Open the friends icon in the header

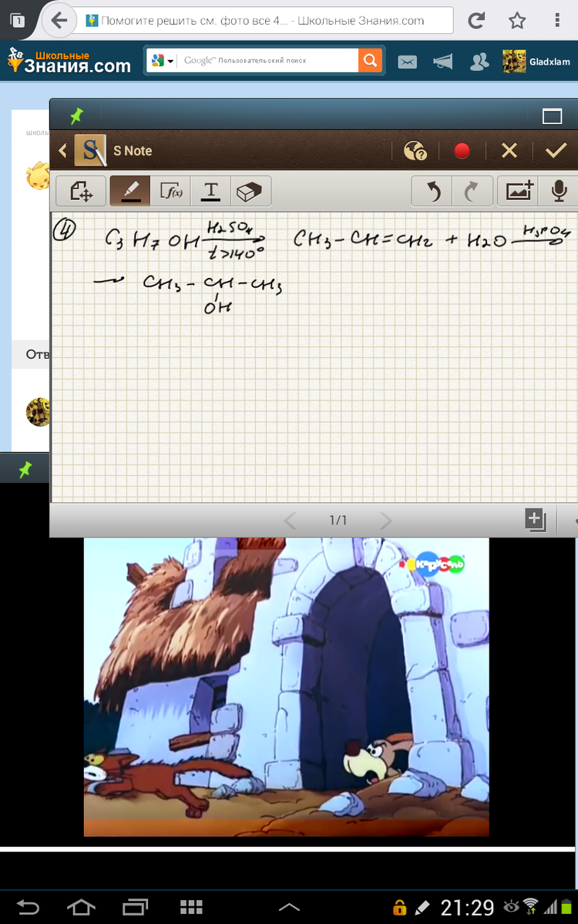pos(479,62)
